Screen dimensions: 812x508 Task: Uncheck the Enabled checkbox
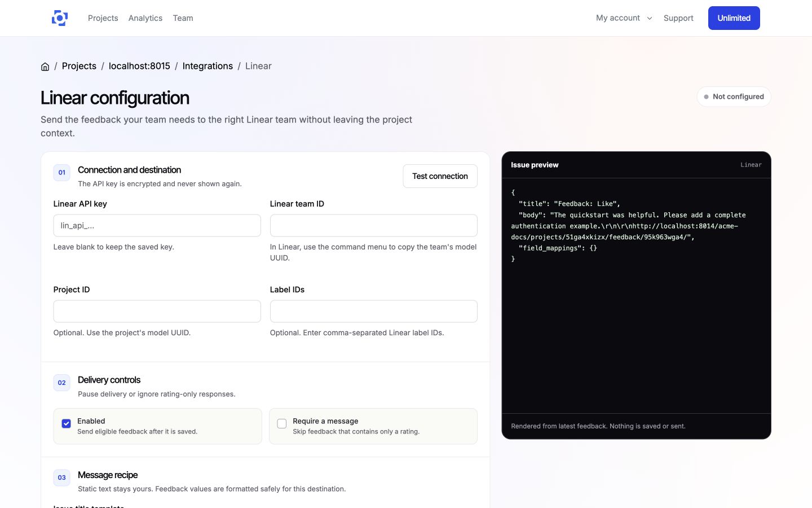click(67, 423)
